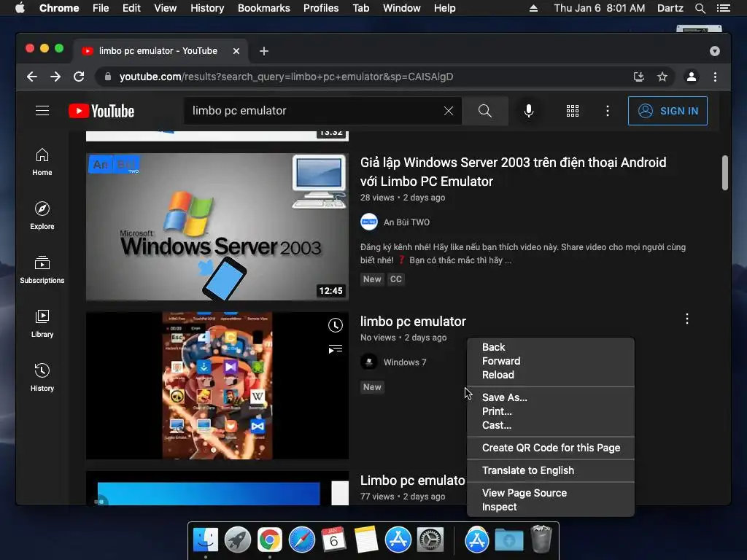The width and height of the screenshot is (747, 560).
Task: Click the search magnifier button
Action: click(484, 111)
